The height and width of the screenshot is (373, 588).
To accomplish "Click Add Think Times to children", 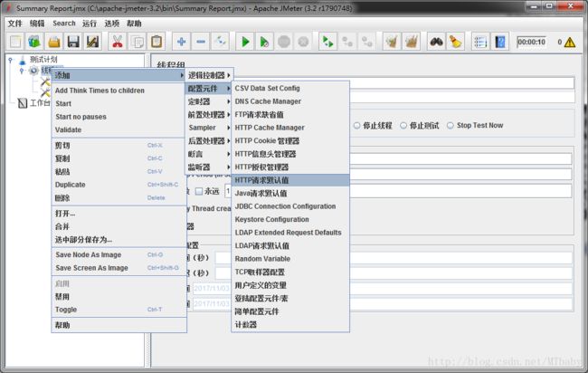I will [119, 91].
